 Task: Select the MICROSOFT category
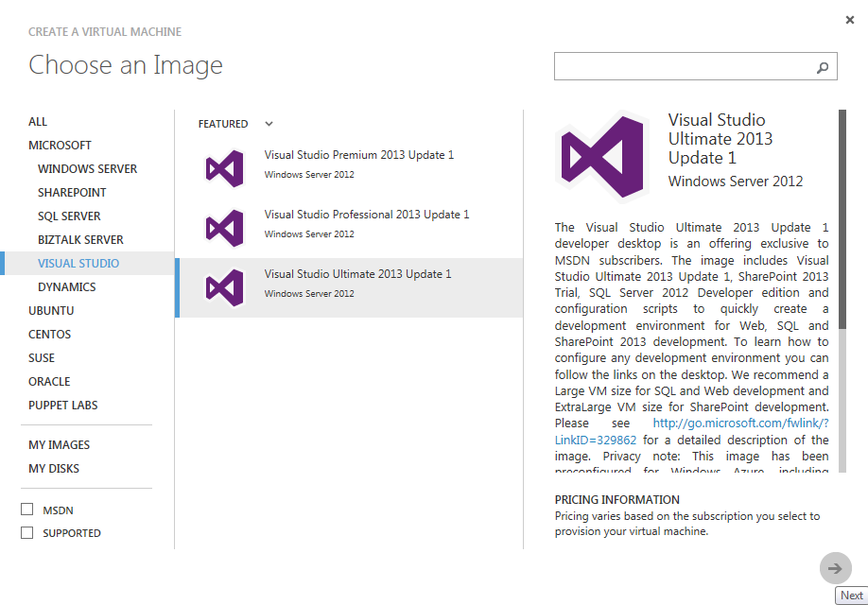[60, 146]
